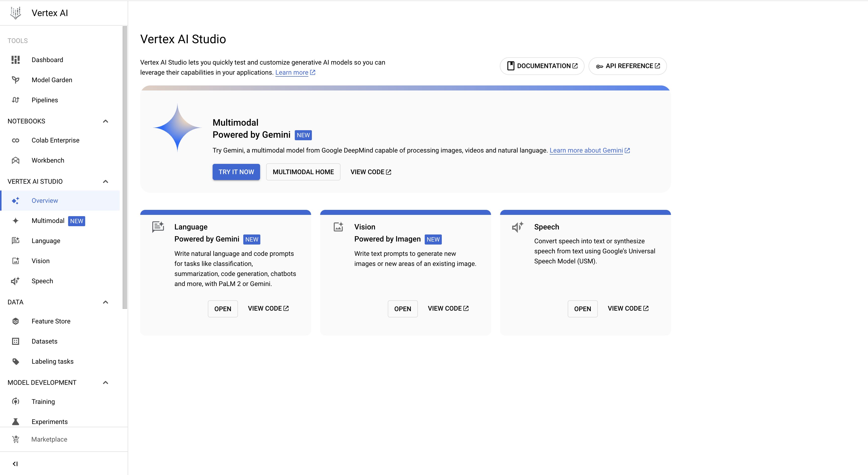This screenshot has height=475, width=868.
Task: Click the Labeling tasks tag icon
Action: (x=16, y=361)
